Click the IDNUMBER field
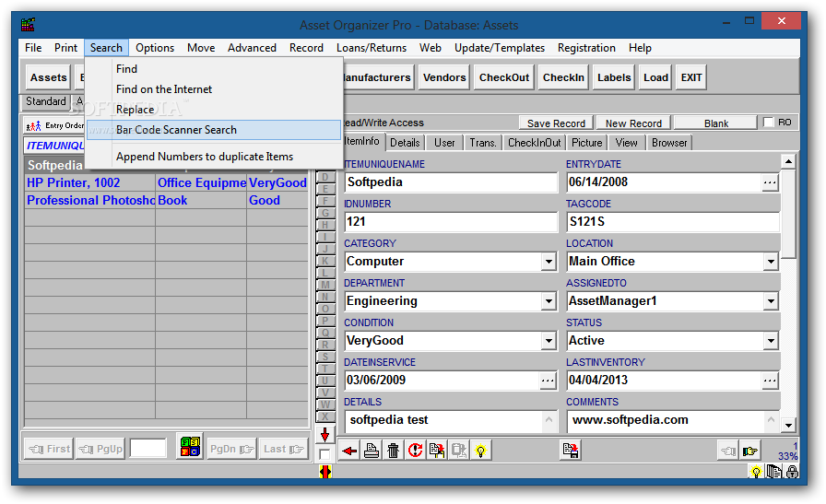 tap(451, 222)
